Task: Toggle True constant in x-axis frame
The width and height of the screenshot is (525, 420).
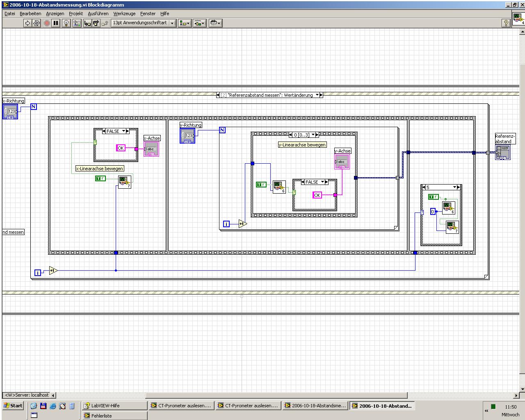Action: coord(100,178)
